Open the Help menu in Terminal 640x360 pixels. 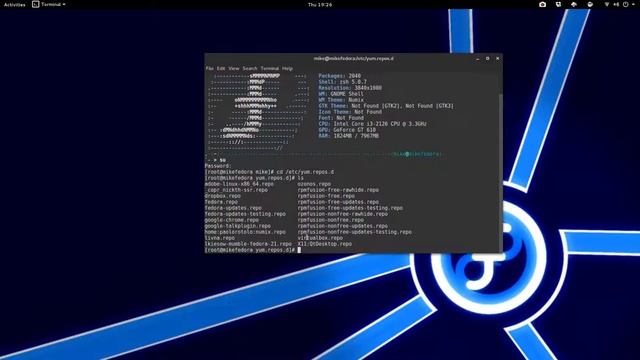coord(287,69)
